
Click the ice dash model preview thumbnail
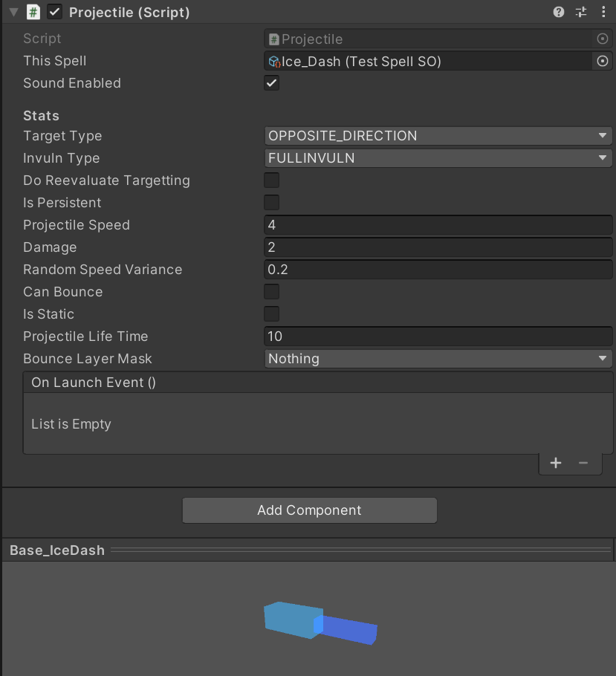pyautogui.click(x=320, y=623)
